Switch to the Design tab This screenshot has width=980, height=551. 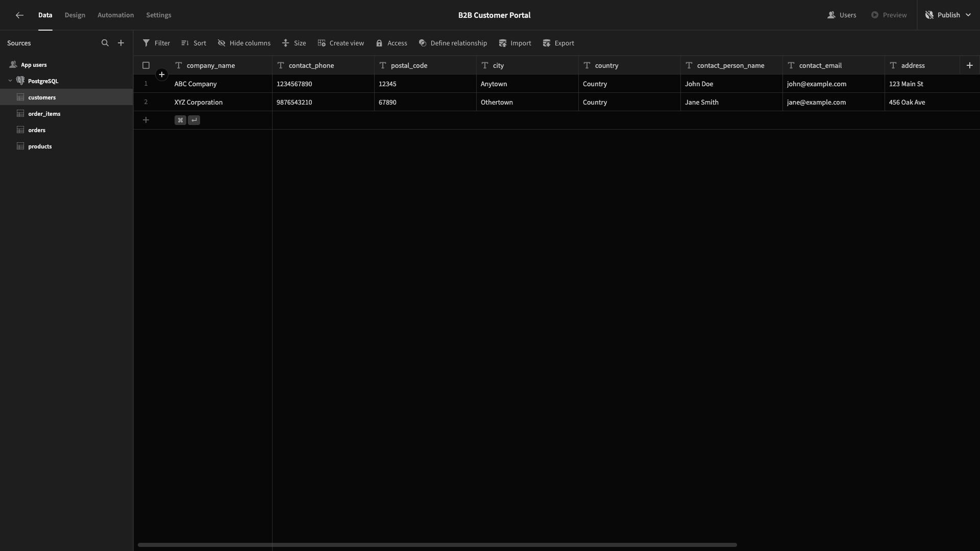[x=75, y=15]
